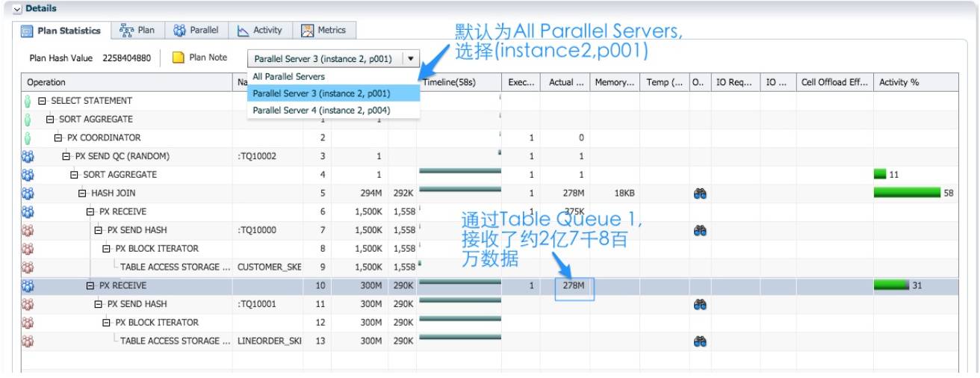The height and width of the screenshot is (378, 980).
Task: Click red parallel-server icon on :TQ10000 row
Action: coord(28,230)
